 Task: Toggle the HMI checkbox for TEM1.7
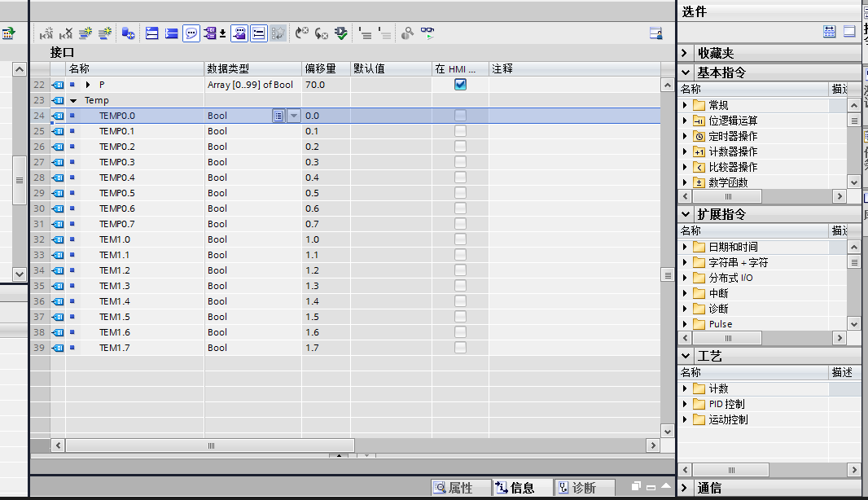460,348
